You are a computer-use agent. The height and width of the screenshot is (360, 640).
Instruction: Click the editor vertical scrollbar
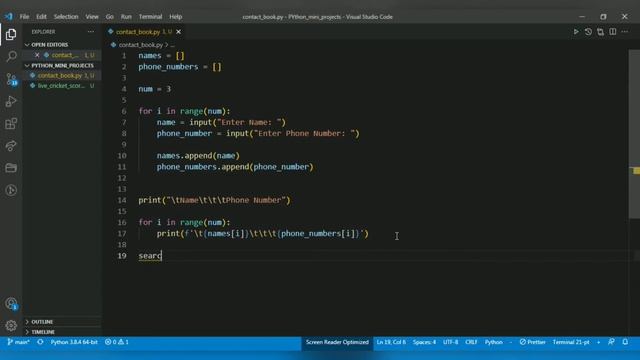coord(634,135)
